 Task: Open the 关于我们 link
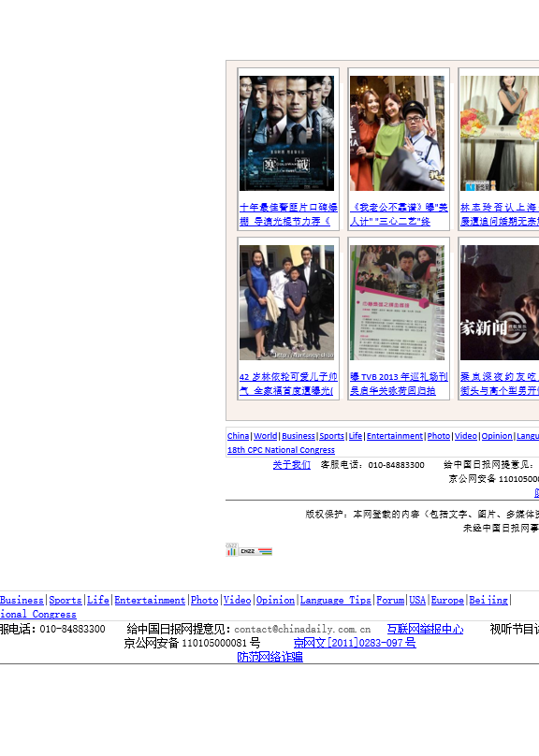pos(292,465)
